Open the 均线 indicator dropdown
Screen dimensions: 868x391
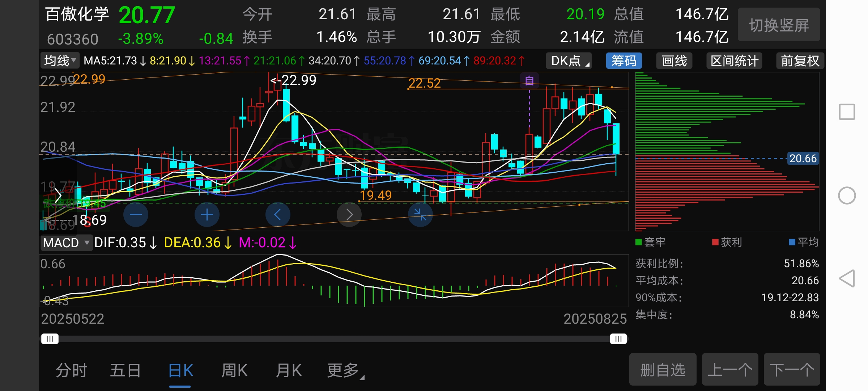point(60,60)
